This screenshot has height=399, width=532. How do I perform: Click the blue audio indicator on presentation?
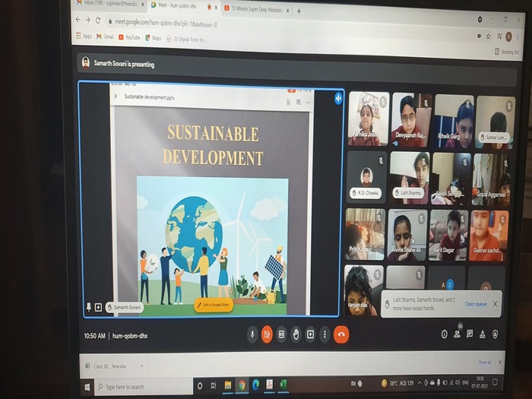pyautogui.click(x=338, y=98)
